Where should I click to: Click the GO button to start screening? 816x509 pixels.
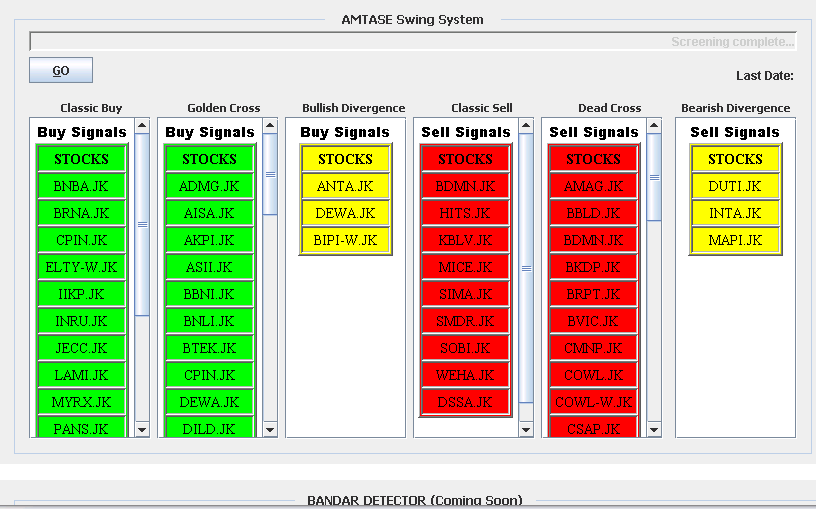pyautogui.click(x=61, y=71)
